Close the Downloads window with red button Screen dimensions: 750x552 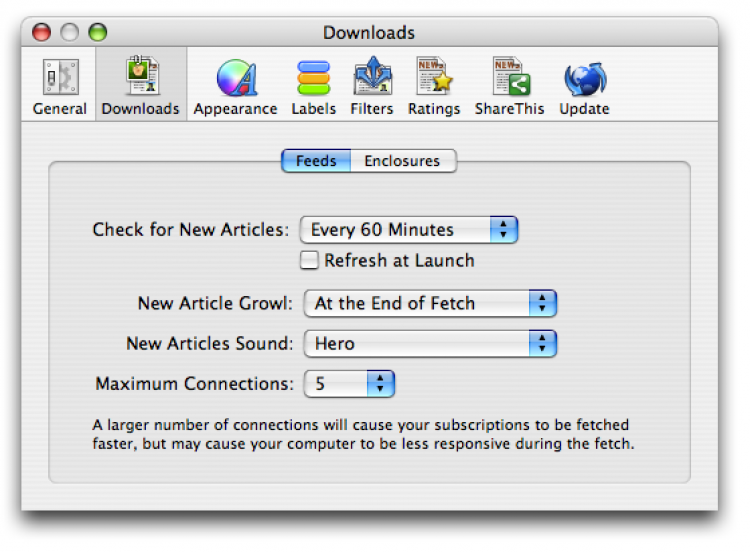click(x=42, y=33)
